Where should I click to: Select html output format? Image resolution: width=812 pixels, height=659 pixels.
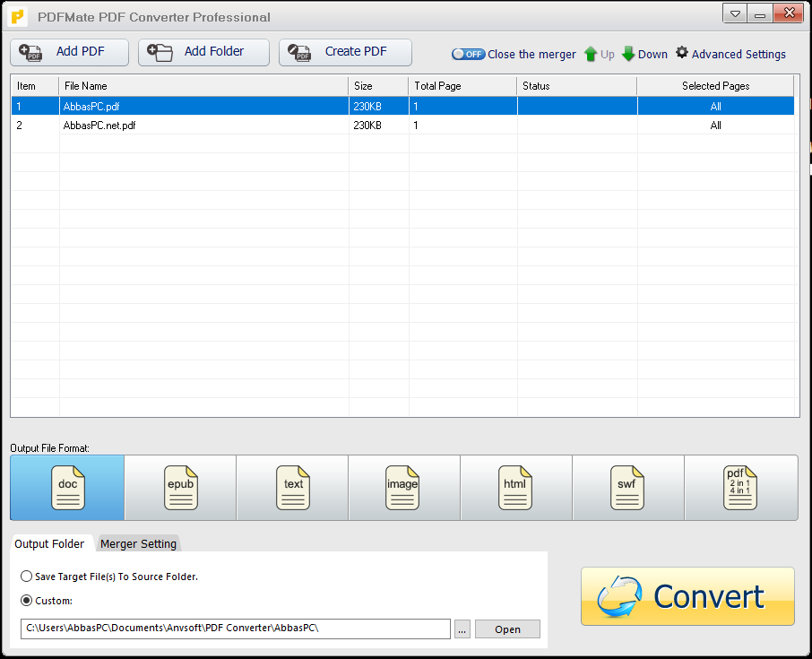(x=516, y=488)
